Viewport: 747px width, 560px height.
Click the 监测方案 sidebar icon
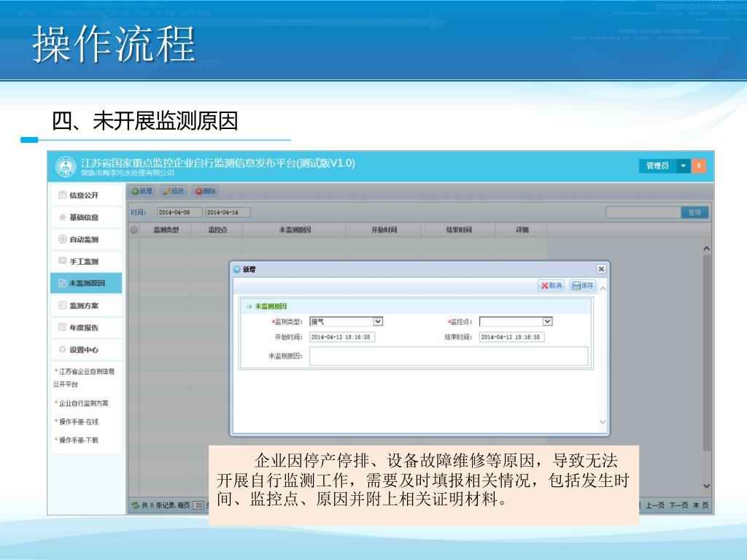62,306
